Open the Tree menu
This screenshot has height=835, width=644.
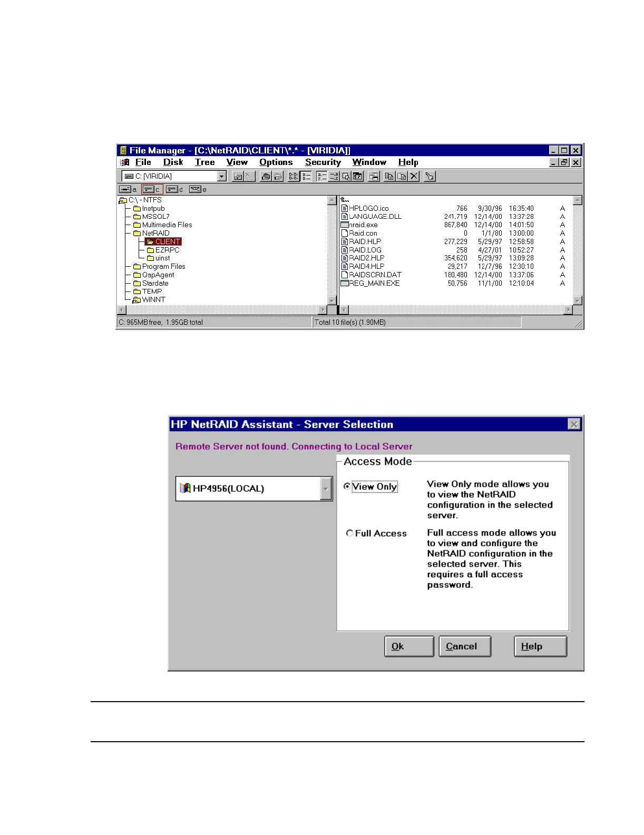[x=205, y=162]
